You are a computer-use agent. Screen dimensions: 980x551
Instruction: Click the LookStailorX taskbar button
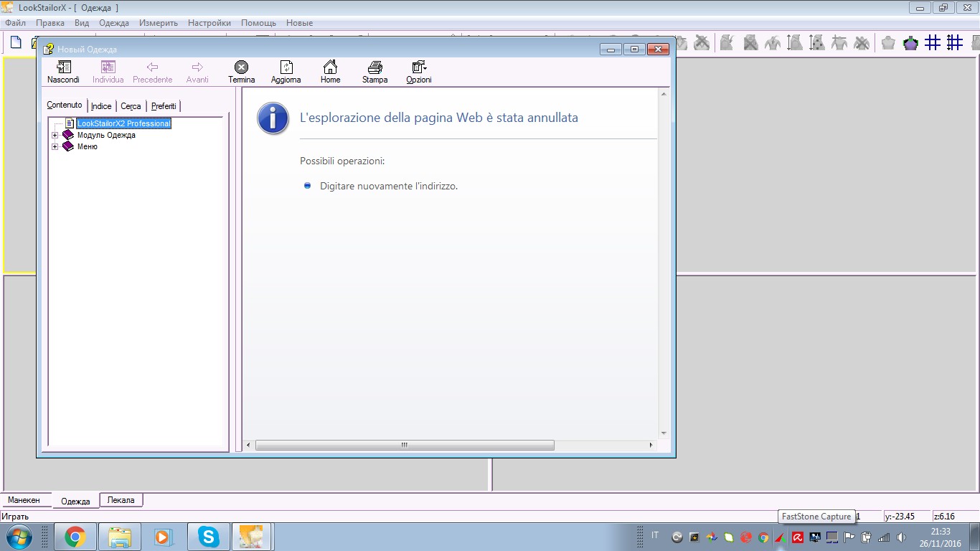(x=252, y=537)
